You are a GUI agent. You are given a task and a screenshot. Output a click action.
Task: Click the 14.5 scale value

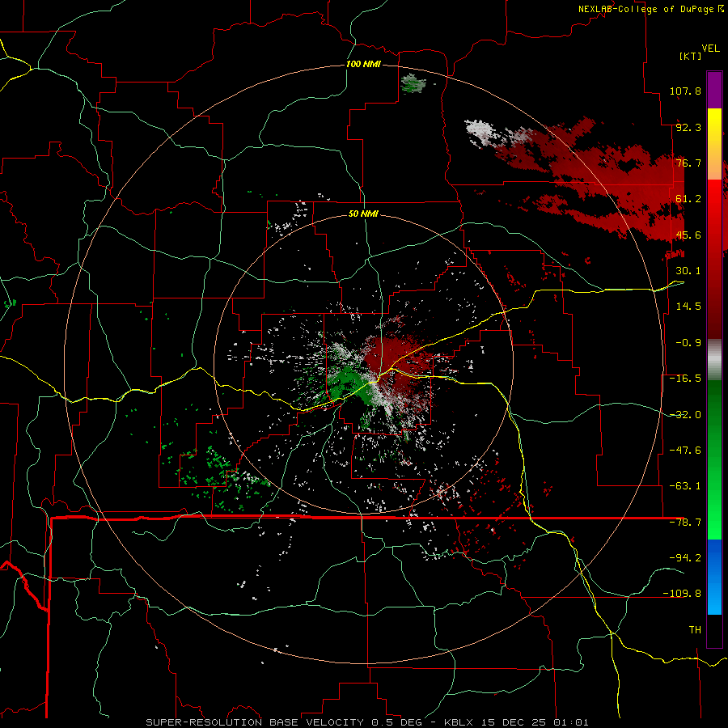(x=688, y=307)
